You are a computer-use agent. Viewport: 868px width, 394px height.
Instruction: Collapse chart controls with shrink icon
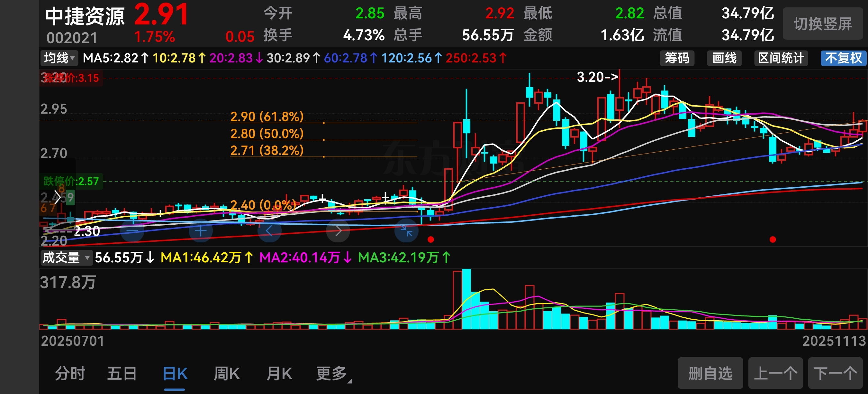pyautogui.click(x=406, y=231)
